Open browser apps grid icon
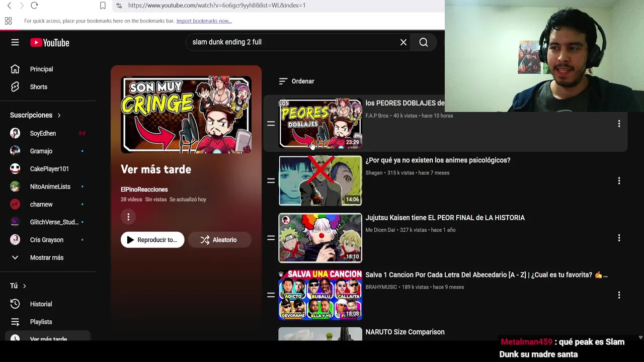644x362 pixels. [8, 21]
